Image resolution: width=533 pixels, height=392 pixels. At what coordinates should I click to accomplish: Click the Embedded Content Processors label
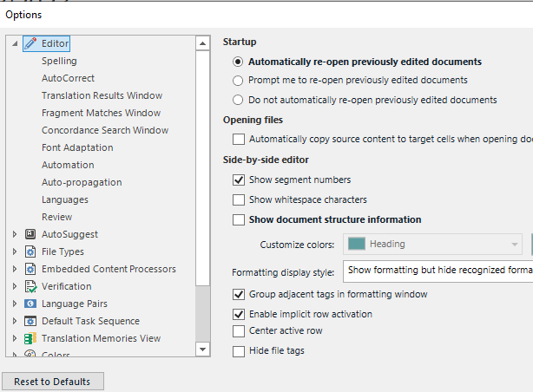coord(109,269)
